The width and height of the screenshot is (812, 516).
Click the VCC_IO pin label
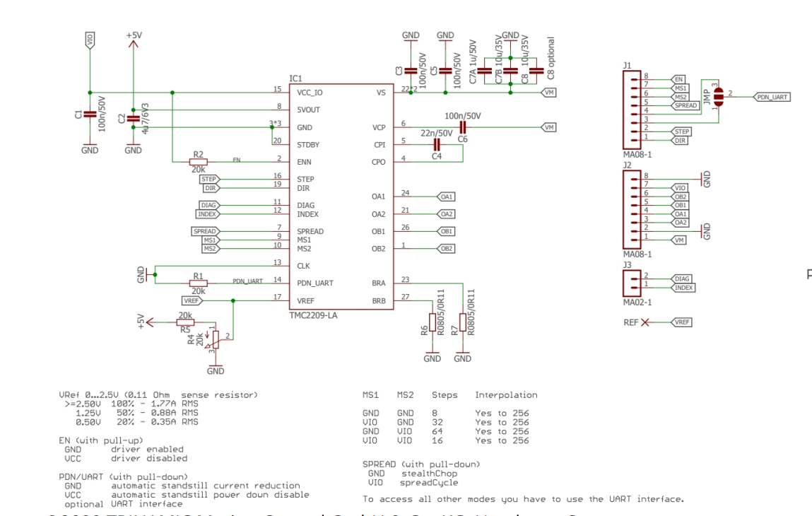tap(310, 93)
